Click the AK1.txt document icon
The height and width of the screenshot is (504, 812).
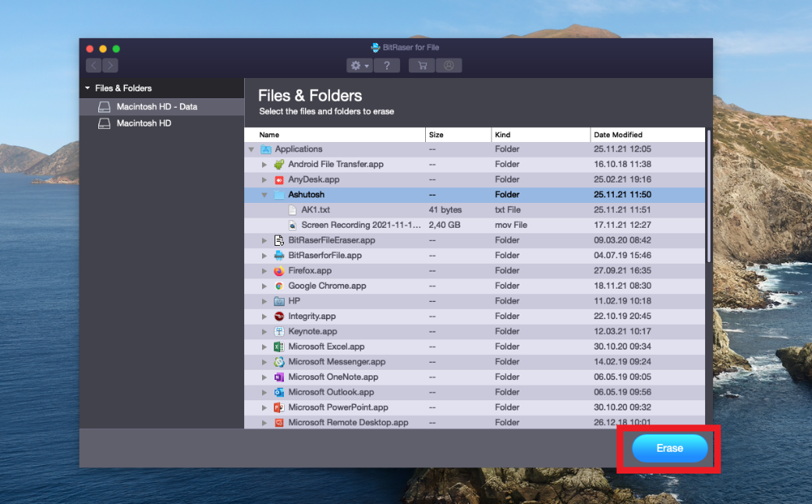click(292, 210)
